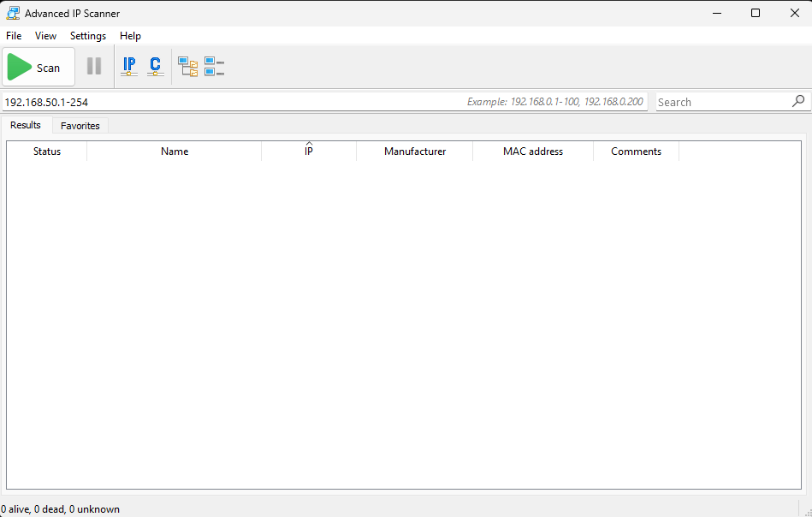
Task: Switch to the Favorites tab
Action: coord(80,125)
